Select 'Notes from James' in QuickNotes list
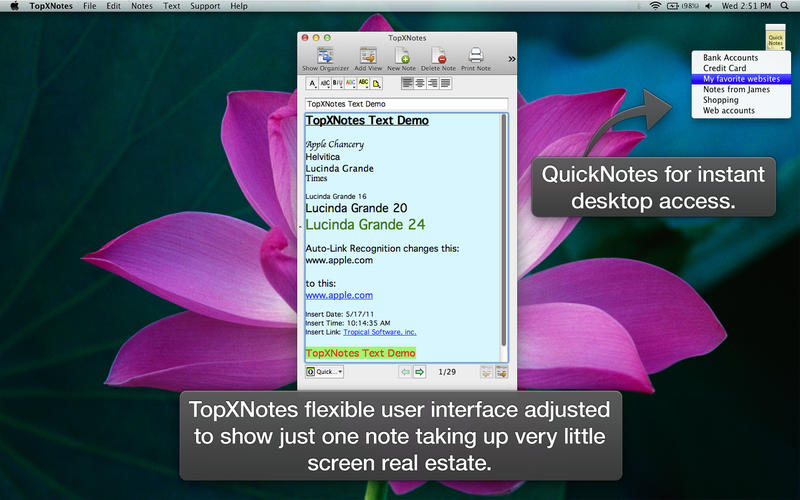The image size is (800, 500). click(x=735, y=89)
